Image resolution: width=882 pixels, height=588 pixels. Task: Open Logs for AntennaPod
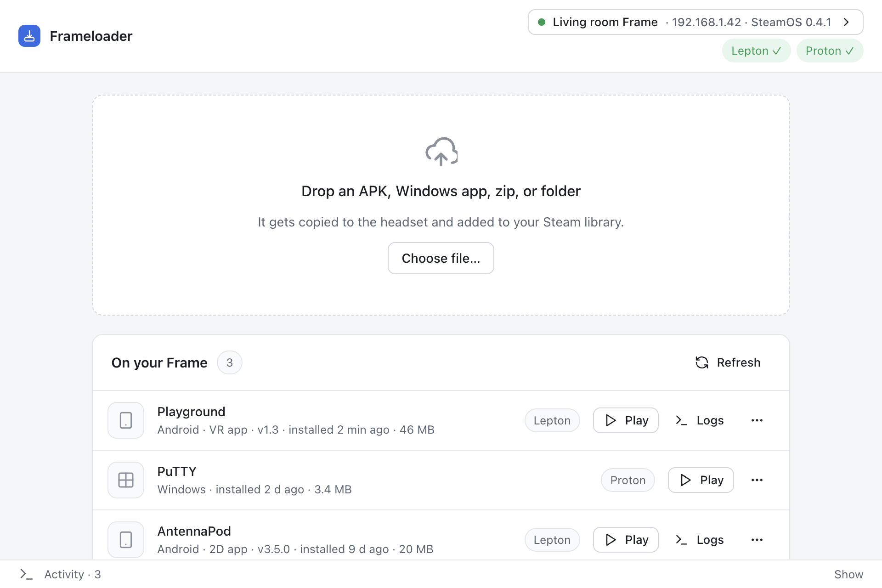pos(700,540)
